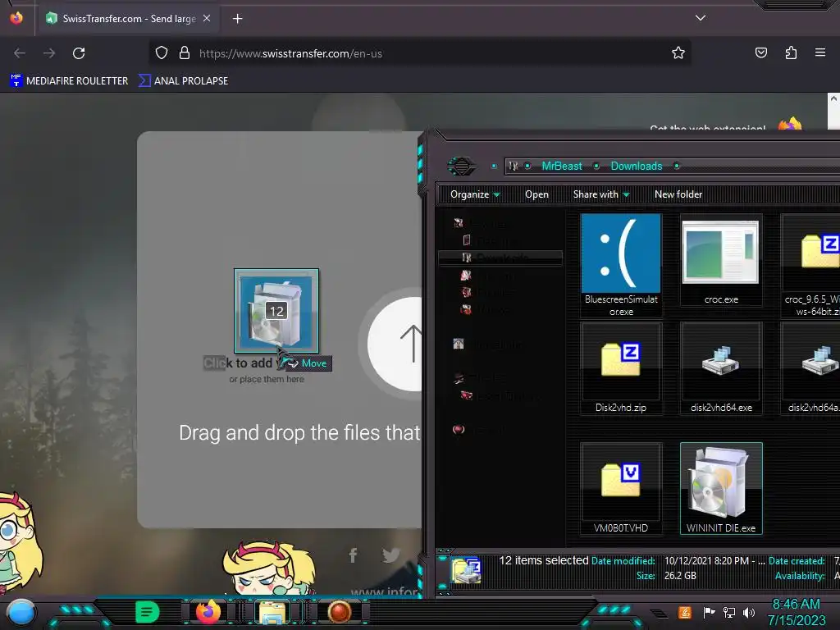Screen dimensions: 840x630
Task: Go back using the browser back arrow
Action: tap(20, 53)
